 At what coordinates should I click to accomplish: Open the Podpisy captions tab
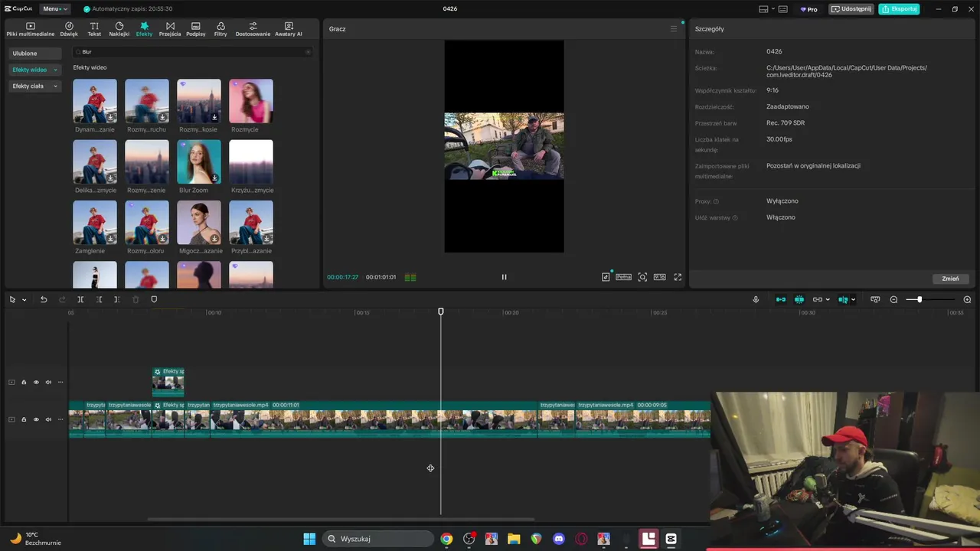(196, 29)
